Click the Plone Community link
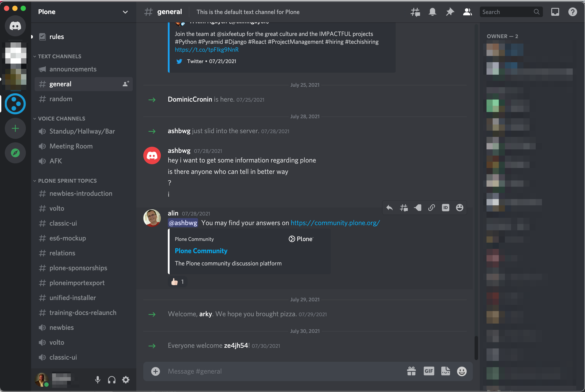This screenshot has height=392, width=585. pos(201,251)
